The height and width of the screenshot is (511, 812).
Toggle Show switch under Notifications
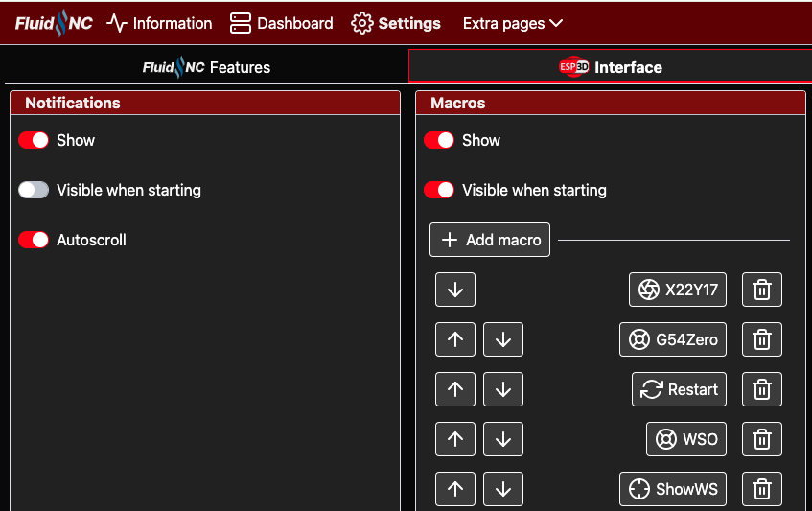tap(34, 140)
